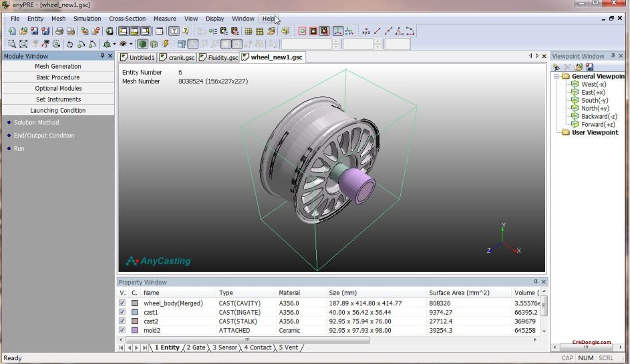Click the zoom window magnifier icon
The image size is (630, 364).
point(12,44)
